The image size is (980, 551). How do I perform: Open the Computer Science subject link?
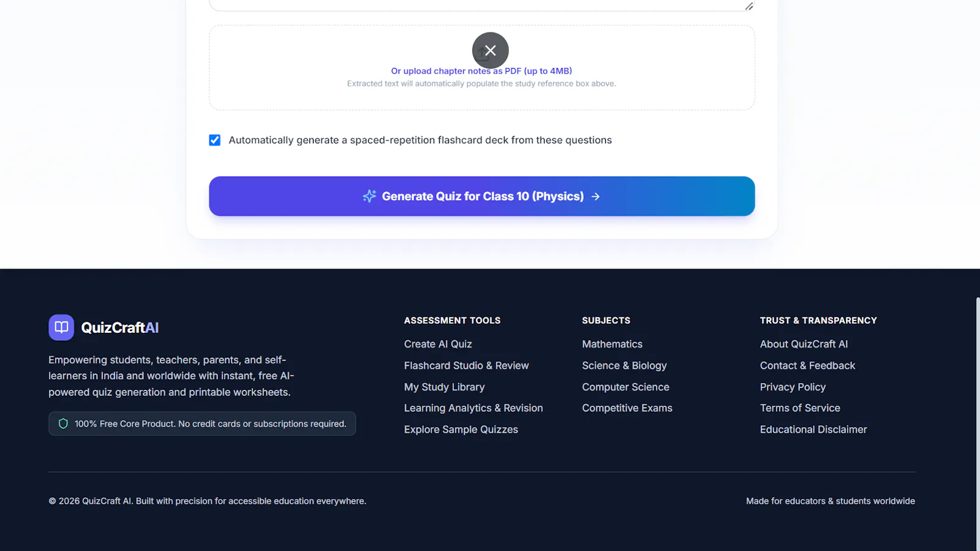tap(625, 387)
